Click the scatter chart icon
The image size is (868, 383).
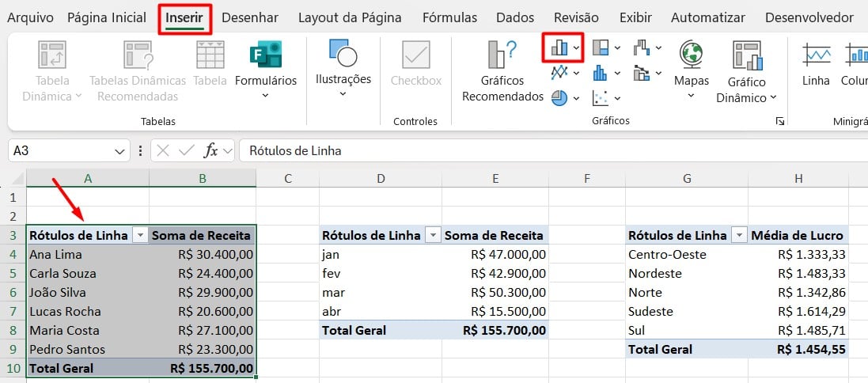pyautogui.click(x=601, y=97)
